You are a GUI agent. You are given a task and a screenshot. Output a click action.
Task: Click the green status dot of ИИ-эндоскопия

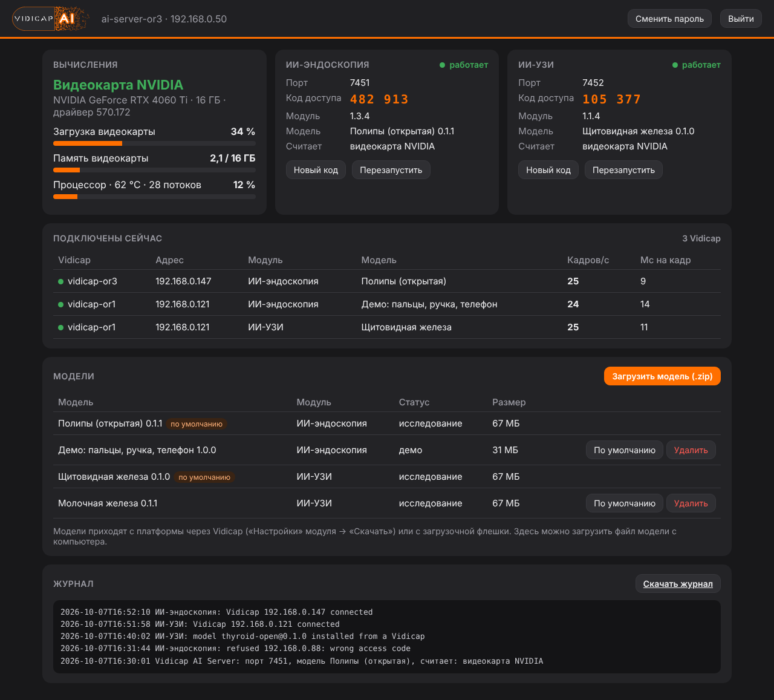click(442, 65)
